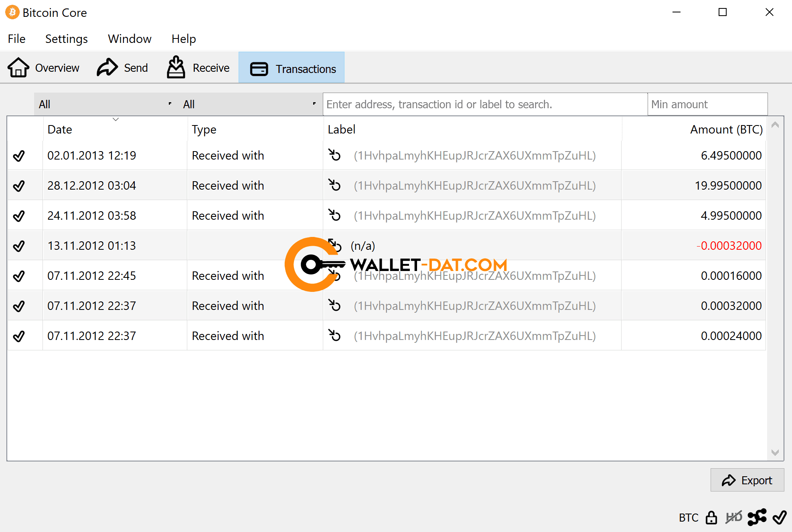
Task: Click the crossed-out HD wallet indicator
Action: [x=734, y=518]
